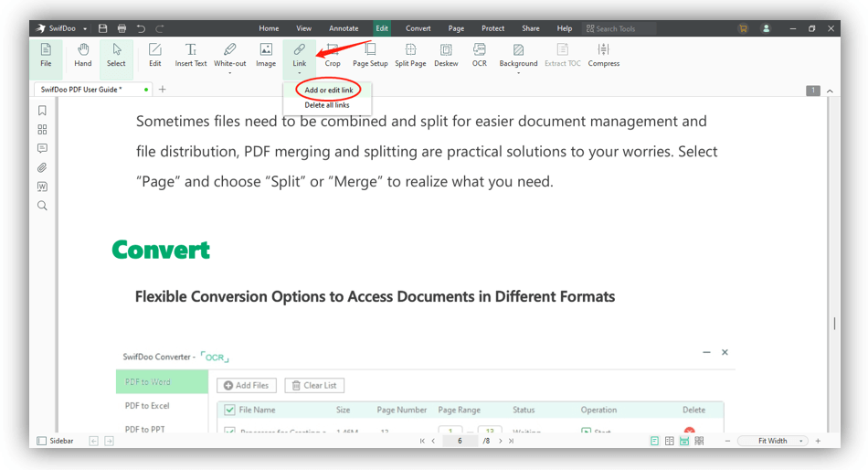Run the OCR tool

(x=480, y=55)
